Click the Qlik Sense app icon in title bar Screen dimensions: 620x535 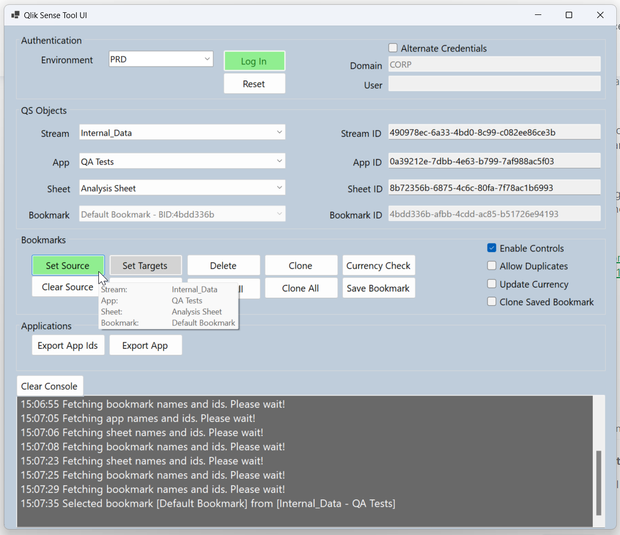[15, 15]
